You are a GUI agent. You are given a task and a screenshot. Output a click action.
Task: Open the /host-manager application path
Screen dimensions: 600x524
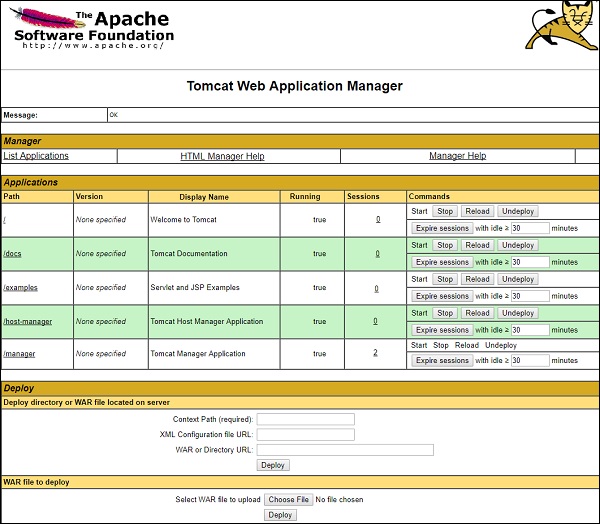point(27,322)
